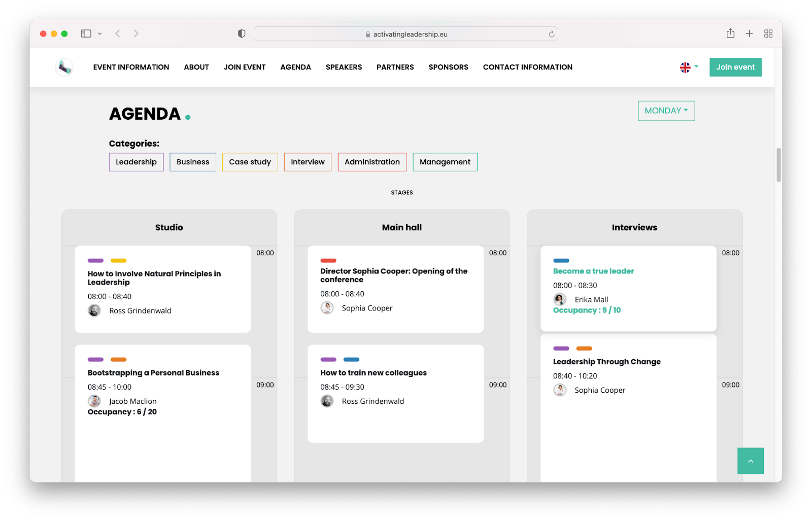Click Sophia Cooper's avatar in Interviews
The image size is (812, 521).
(x=560, y=390)
